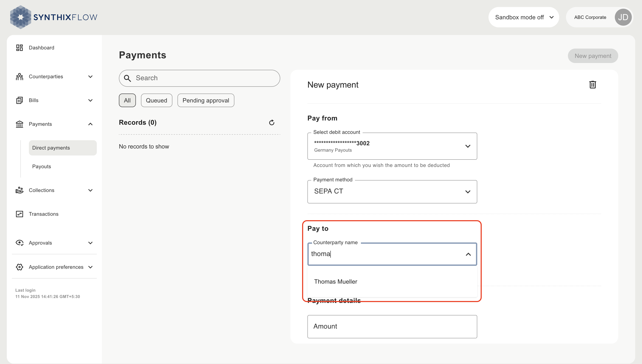Click the Collections menu label
The width and height of the screenshot is (642, 364).
[x=42, y=190]
